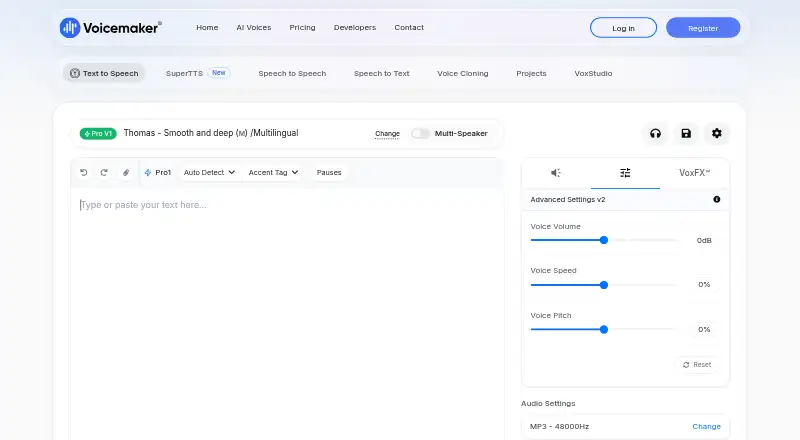Reset the advanced voice settings

(697, 364)
